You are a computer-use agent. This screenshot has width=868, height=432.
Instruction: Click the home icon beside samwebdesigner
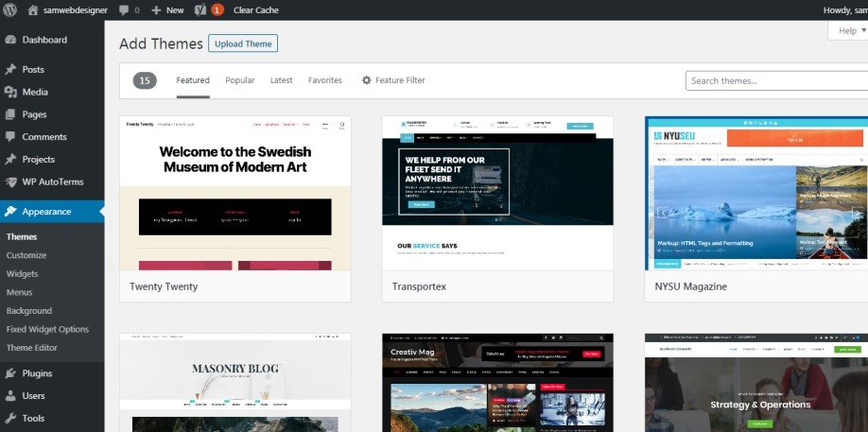33,10
